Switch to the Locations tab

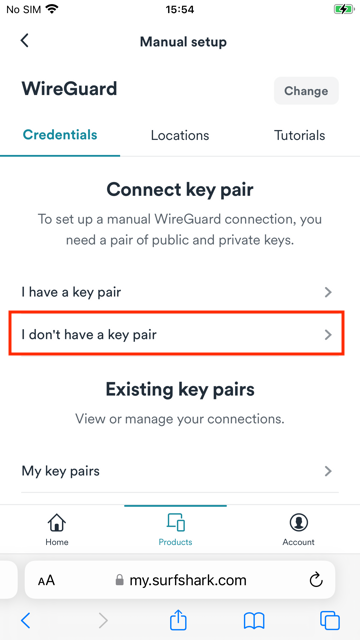(x=180, y=135)
